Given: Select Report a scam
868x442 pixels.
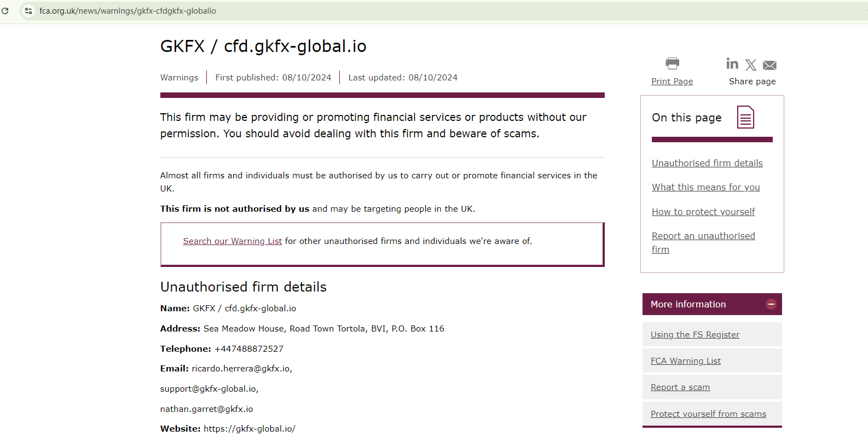Looking at the screenshot, I should coord(680,387).
